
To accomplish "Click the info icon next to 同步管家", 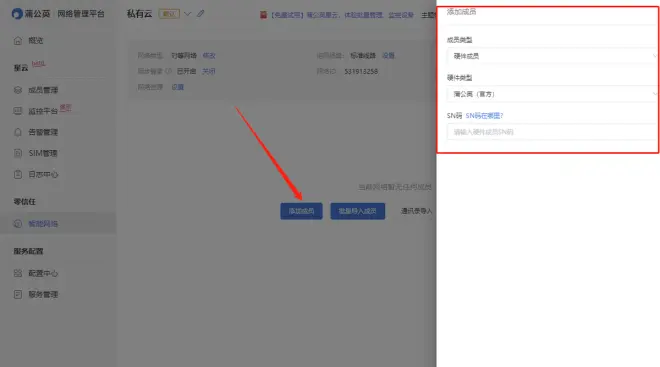I will tap(168, 71).
